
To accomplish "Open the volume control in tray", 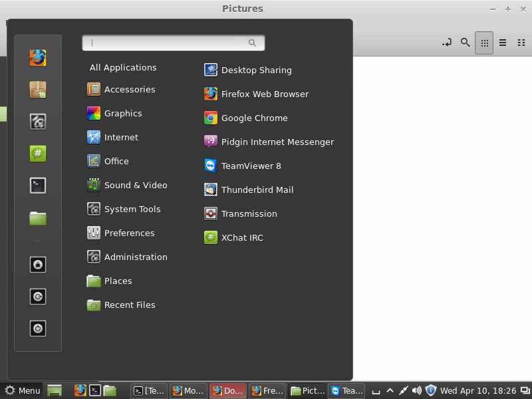I will (x=417, y=391).
